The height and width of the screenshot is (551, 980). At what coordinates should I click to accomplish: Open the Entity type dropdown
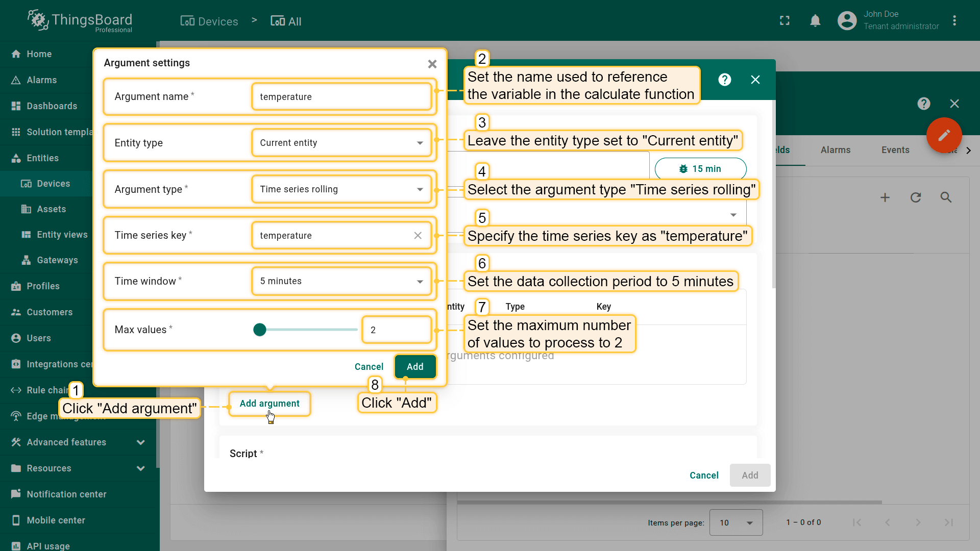pos(341,143)
